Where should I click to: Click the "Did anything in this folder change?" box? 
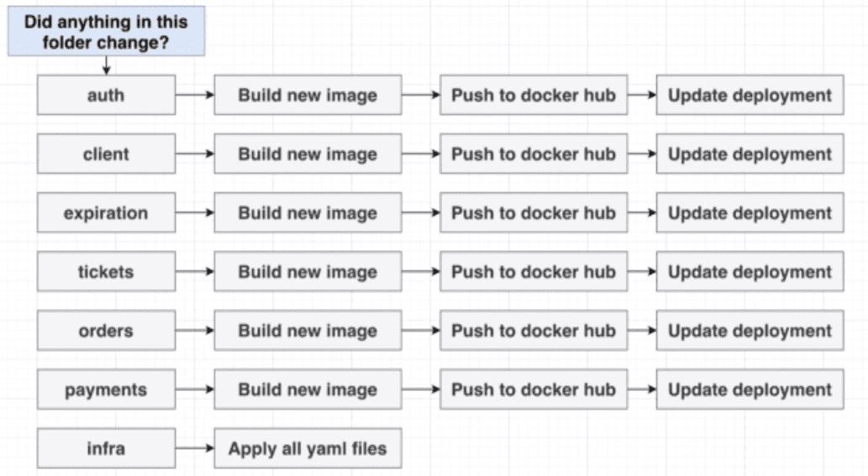106,32
